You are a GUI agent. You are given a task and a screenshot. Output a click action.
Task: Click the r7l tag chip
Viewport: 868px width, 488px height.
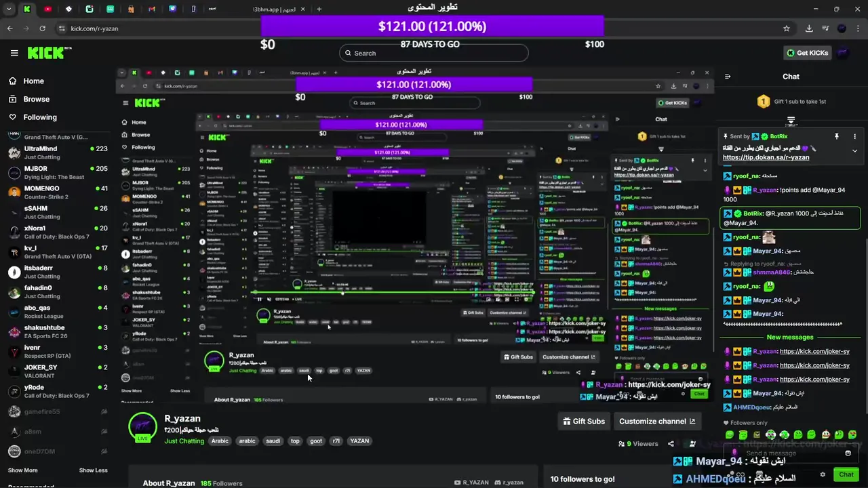(336, 441)
